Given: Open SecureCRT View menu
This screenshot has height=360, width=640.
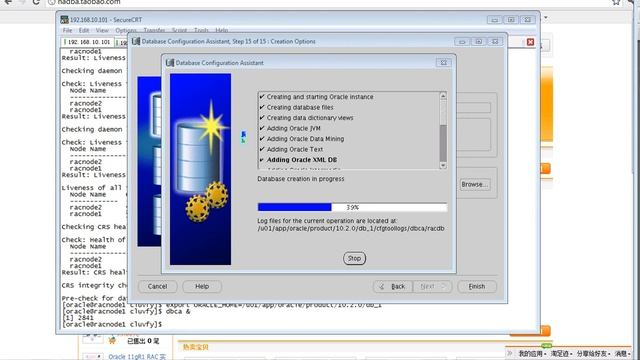Looking at the screenshot, I should click(102, 30).
